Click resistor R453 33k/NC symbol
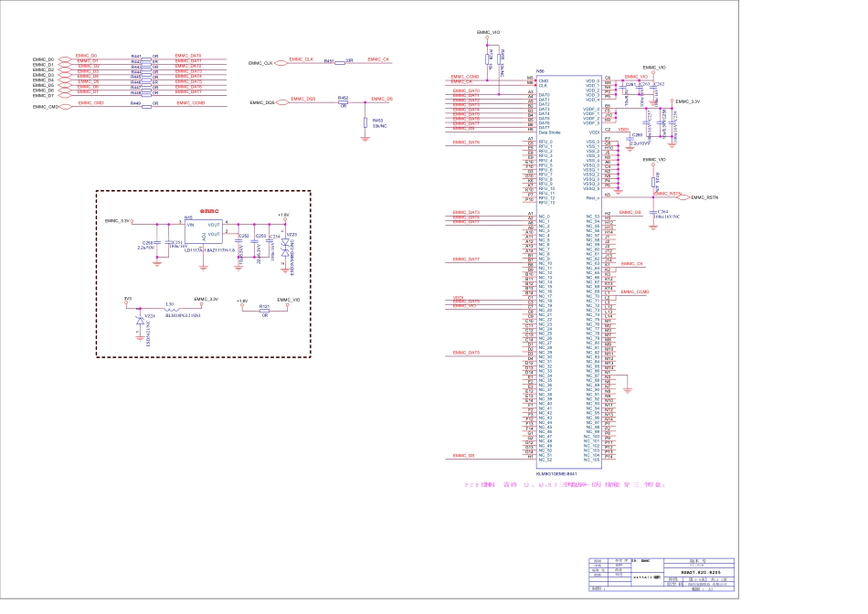 pos(365,122)
